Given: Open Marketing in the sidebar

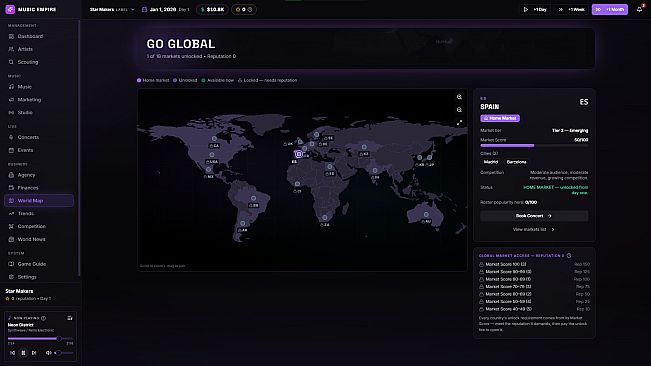Looking at the screenshot, I should [39, 100].
